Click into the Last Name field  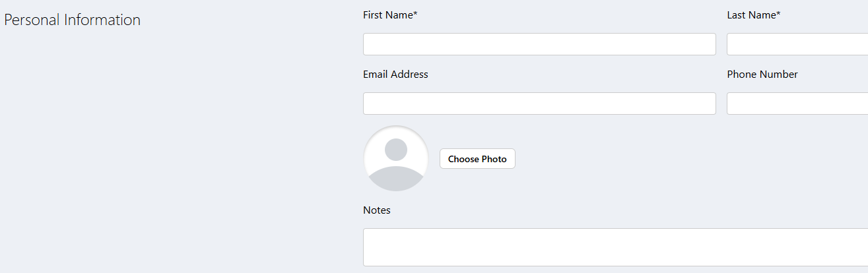(797, 44)
